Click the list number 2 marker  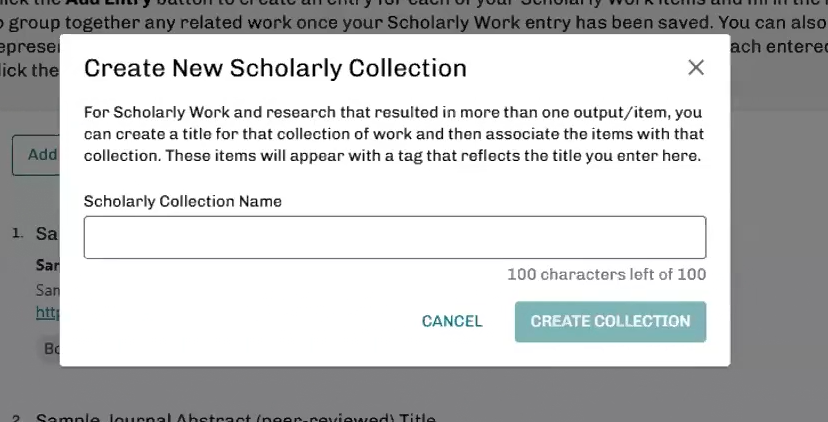(17, 418)
